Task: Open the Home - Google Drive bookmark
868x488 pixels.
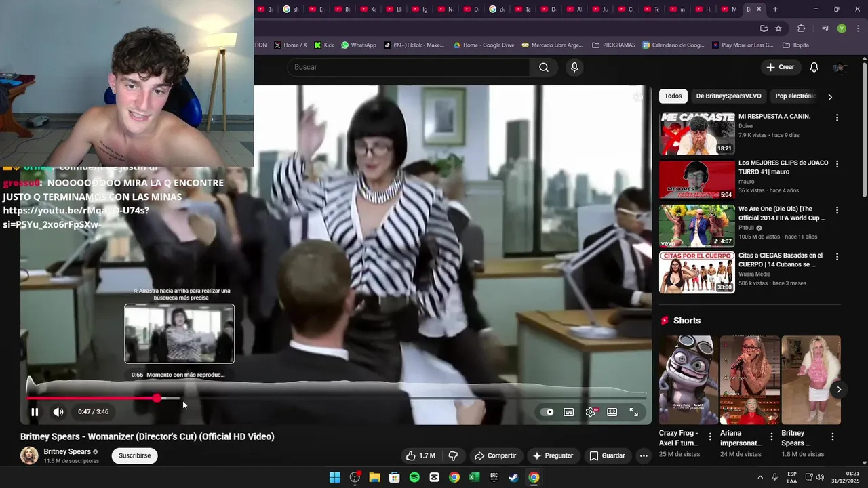Action: coord(484,45)
